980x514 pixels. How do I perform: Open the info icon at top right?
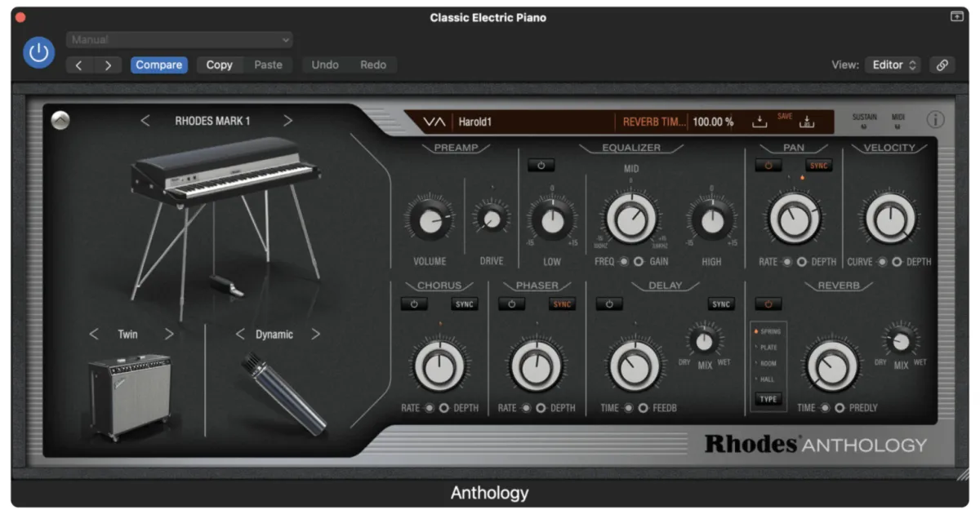(935, 120)
